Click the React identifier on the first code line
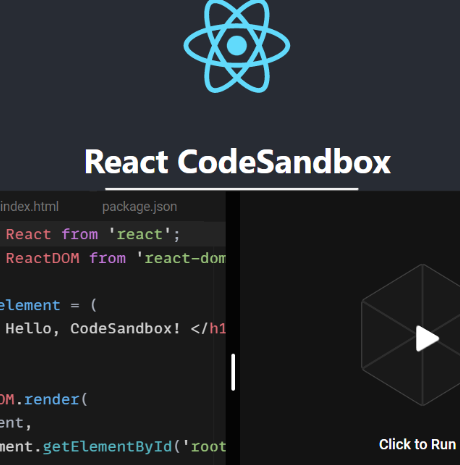Image resolution: width=460 pixels, height=465 pixels. point(28,234)
